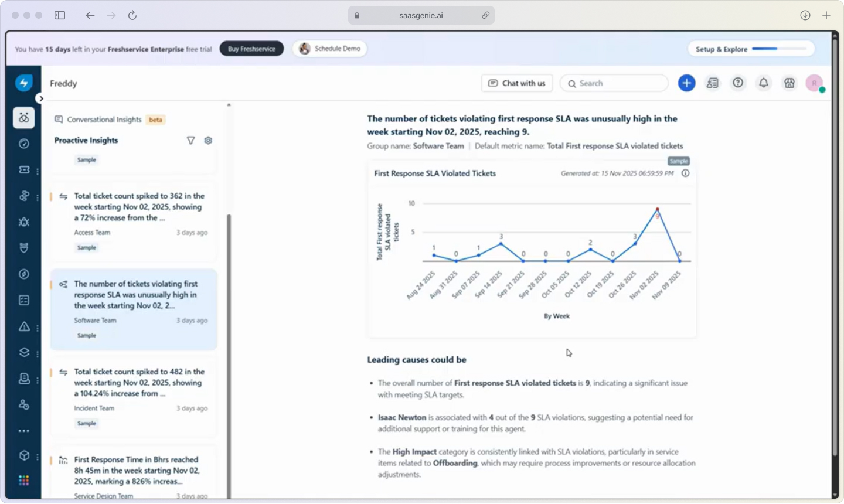Viewport: 844px width, 504px height.
Task: Select the Software Team SLA insight card
Action: [x=134, y=309]
